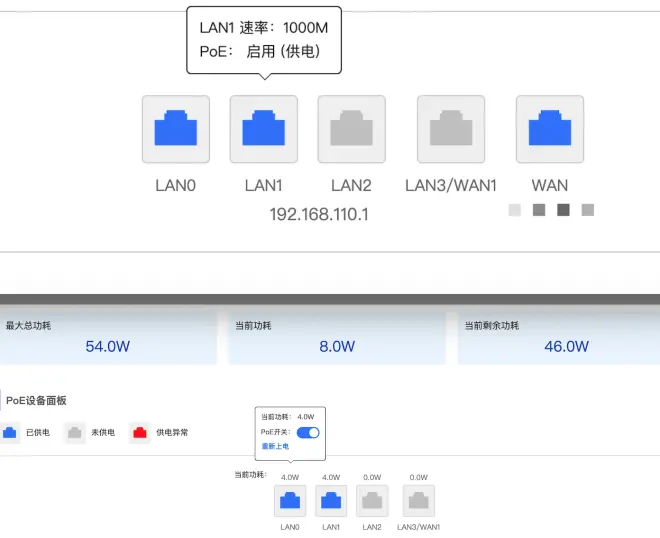660x538 pixels.
Task: Select the gray LAN2 port icon in top panel
Action: (x=351, y=129)
